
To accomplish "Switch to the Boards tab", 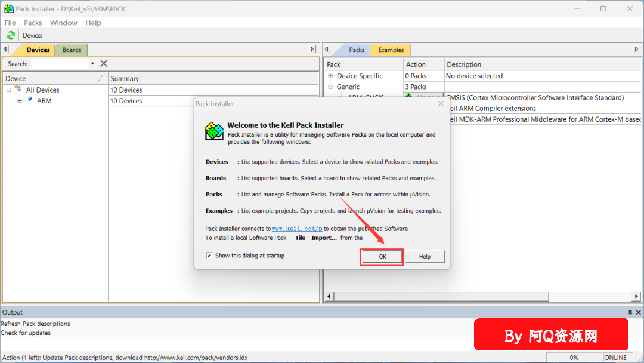I will [72, 50].
